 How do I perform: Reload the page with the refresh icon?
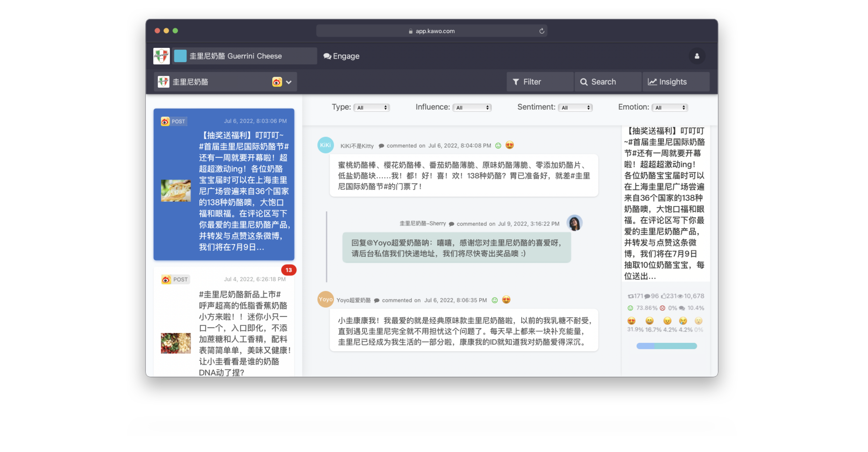pos(542,31)
